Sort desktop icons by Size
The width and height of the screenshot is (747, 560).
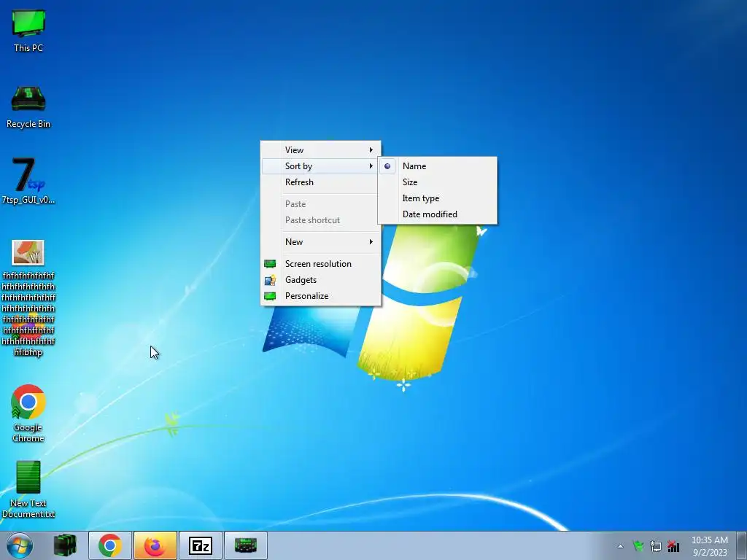click(438, 182)
